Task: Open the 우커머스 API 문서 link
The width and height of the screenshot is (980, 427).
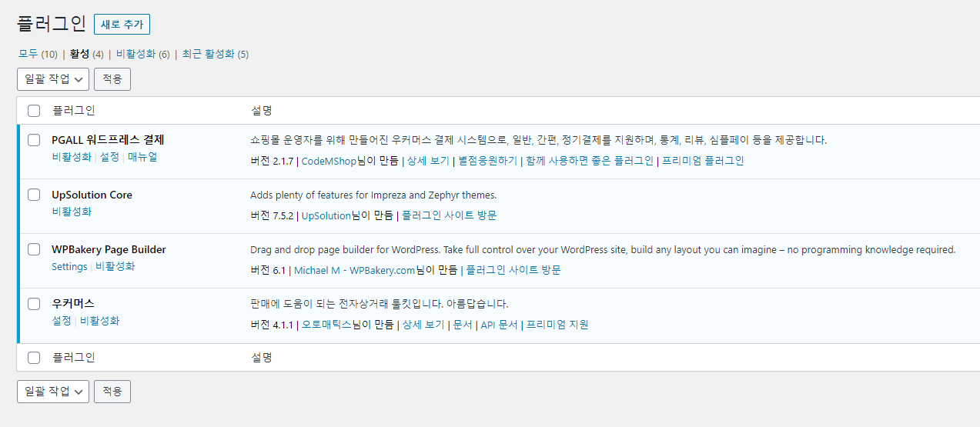Action: pos(499,325)
